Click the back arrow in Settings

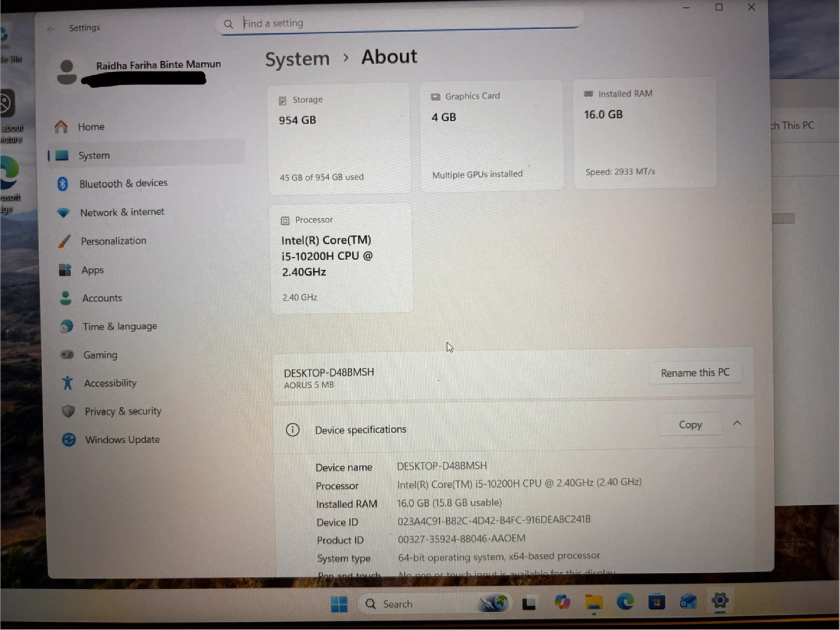[x=51, y=28]
